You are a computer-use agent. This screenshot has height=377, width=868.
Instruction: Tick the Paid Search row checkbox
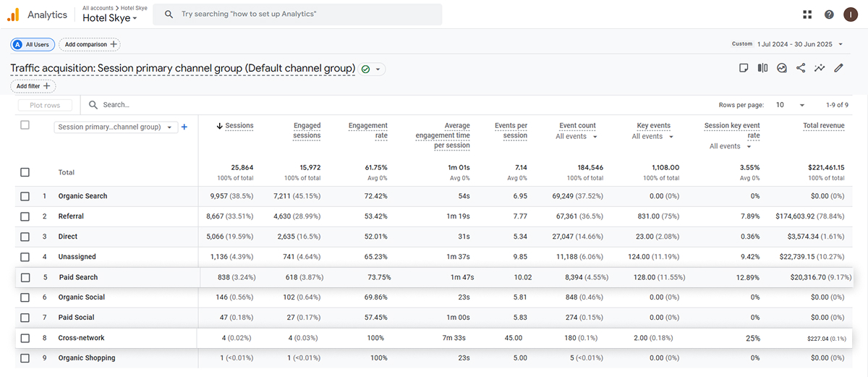(25, 277)
